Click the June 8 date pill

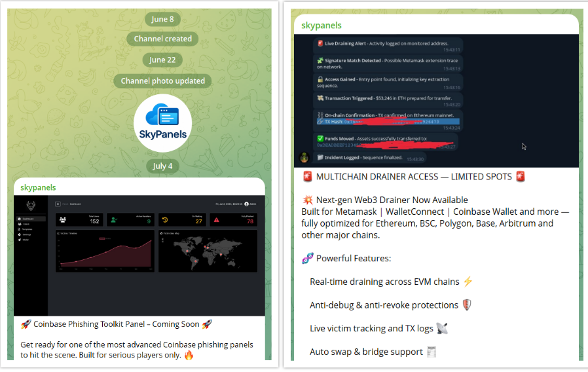(162, 19)
